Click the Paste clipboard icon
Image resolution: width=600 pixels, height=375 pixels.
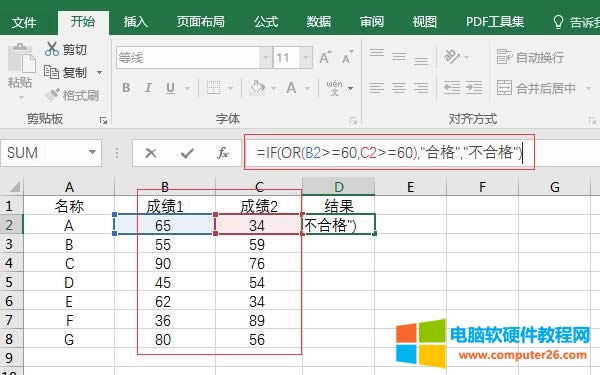[x=21, y=59]
